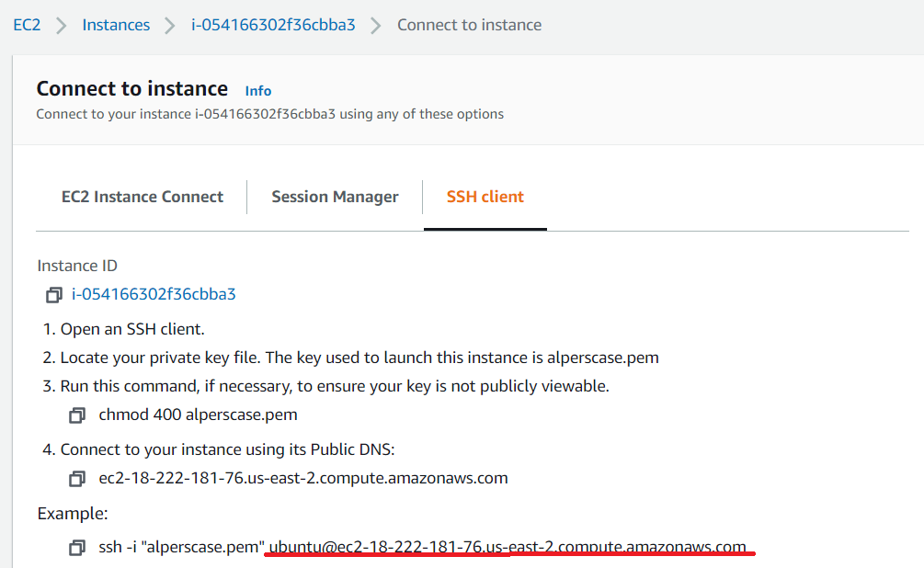Image resolution: width=924 pixels, height=568 pixels.
Task: Navigate to EC2 via the breadcrumb
Action: (27, 25)
